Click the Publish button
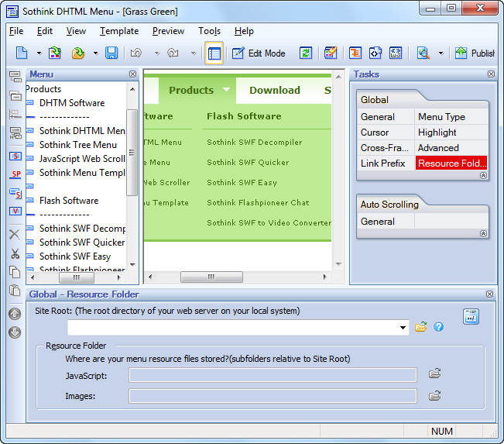Viewport: 504px width, 444px height. click(x=474, y=53)
